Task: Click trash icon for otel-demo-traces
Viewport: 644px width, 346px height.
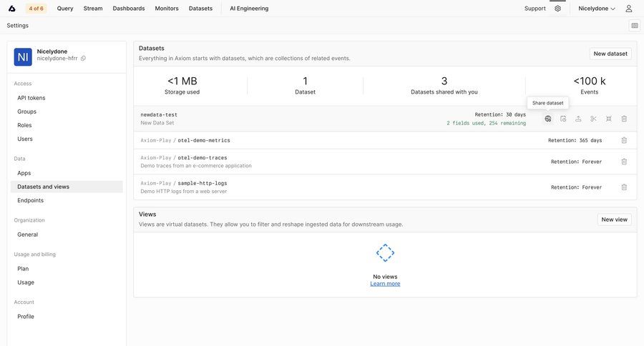Action: coord(624,162)
